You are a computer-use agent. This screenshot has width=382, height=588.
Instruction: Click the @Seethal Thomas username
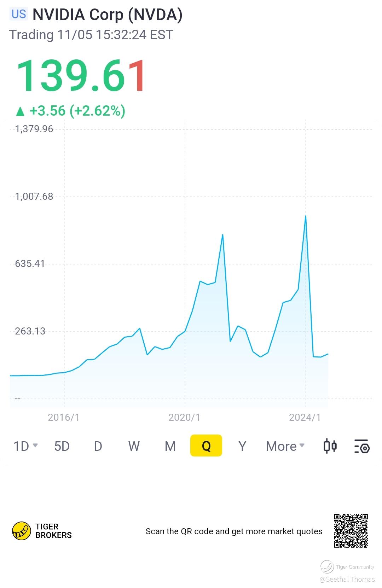[x=347, y=579]
